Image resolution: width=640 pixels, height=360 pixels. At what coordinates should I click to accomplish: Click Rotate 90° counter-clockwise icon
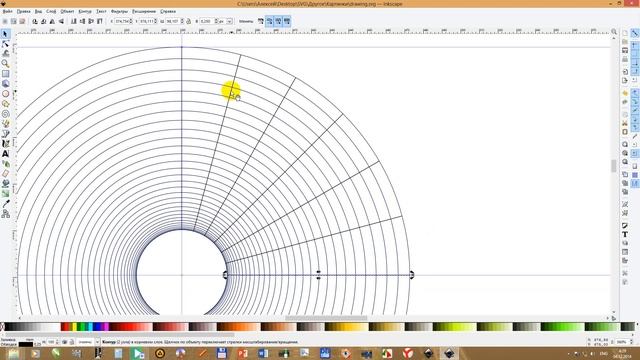click(35, 21)
